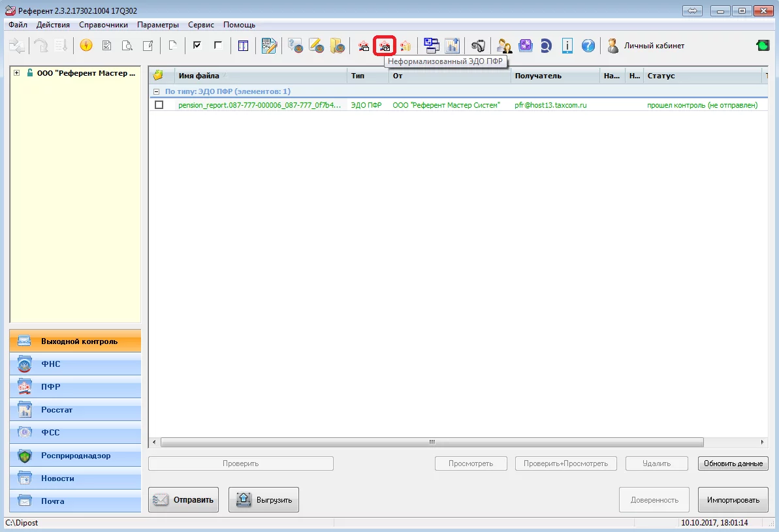
Task: Switch to the Росприроднадзор section
Action: coord(75,456)
